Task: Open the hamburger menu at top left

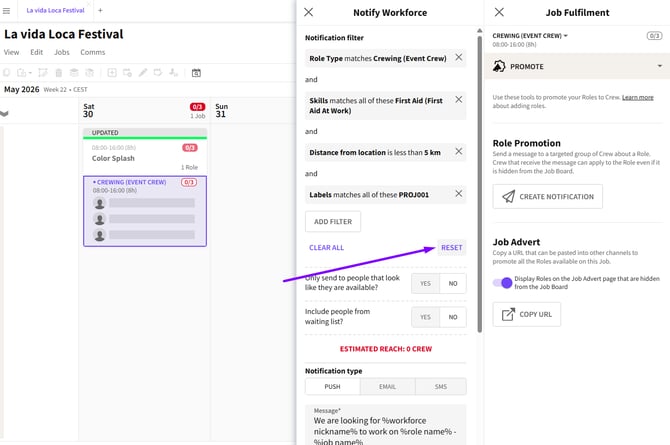Action: click(6, 11)
